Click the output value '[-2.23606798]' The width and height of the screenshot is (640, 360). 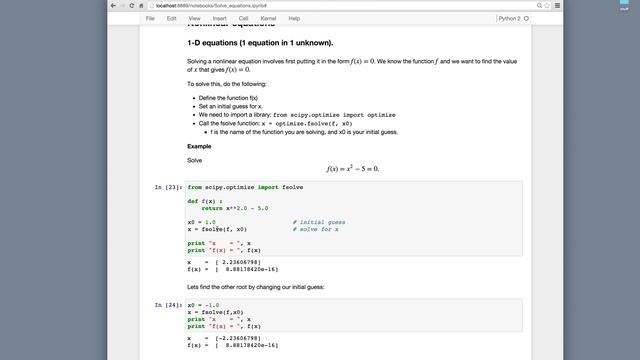(238, 338)
